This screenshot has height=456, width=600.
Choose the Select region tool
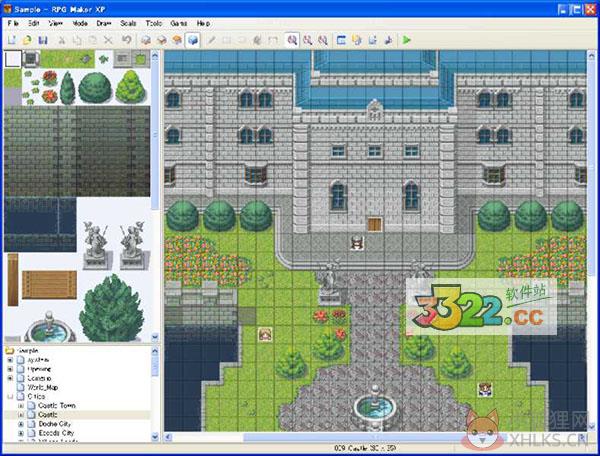[273, 40]
